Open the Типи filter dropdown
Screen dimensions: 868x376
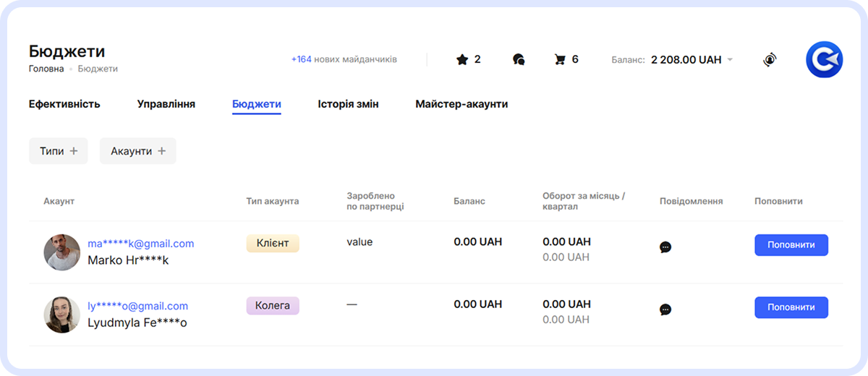point(52,151)
